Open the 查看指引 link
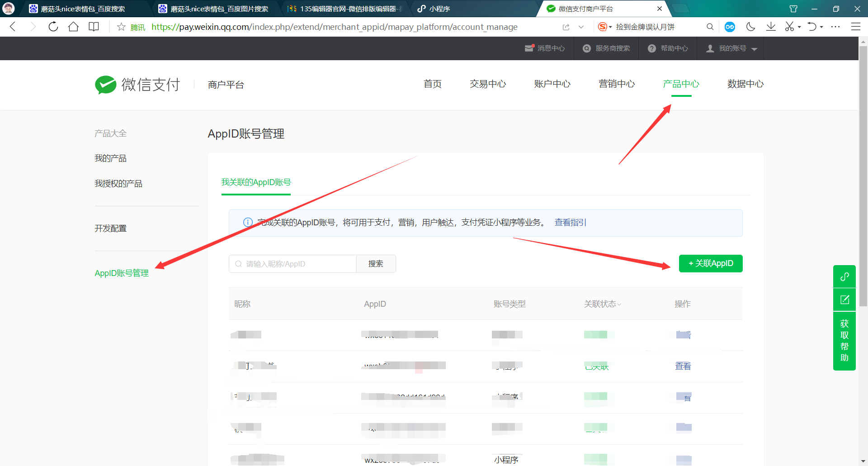 coord(570,222)
